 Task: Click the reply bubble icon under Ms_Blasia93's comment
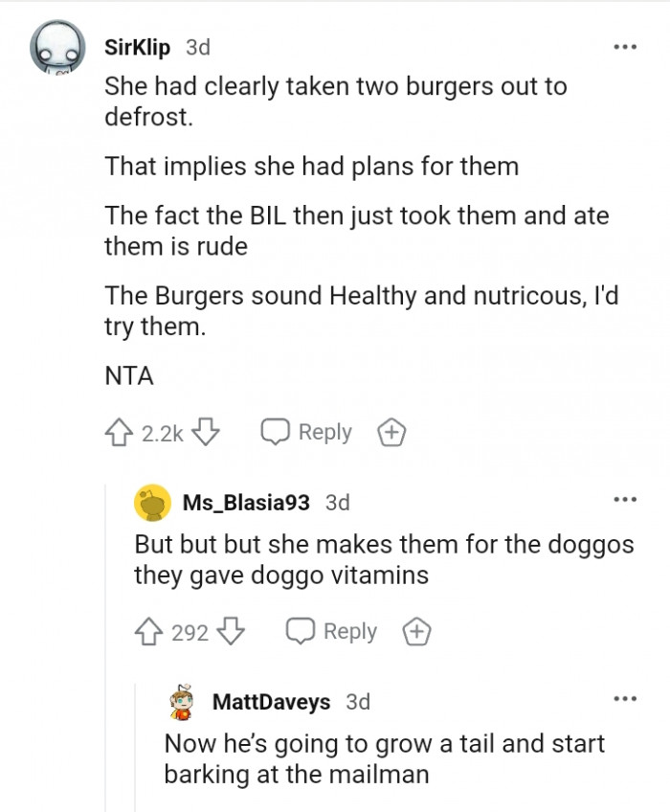click(301, 631)
